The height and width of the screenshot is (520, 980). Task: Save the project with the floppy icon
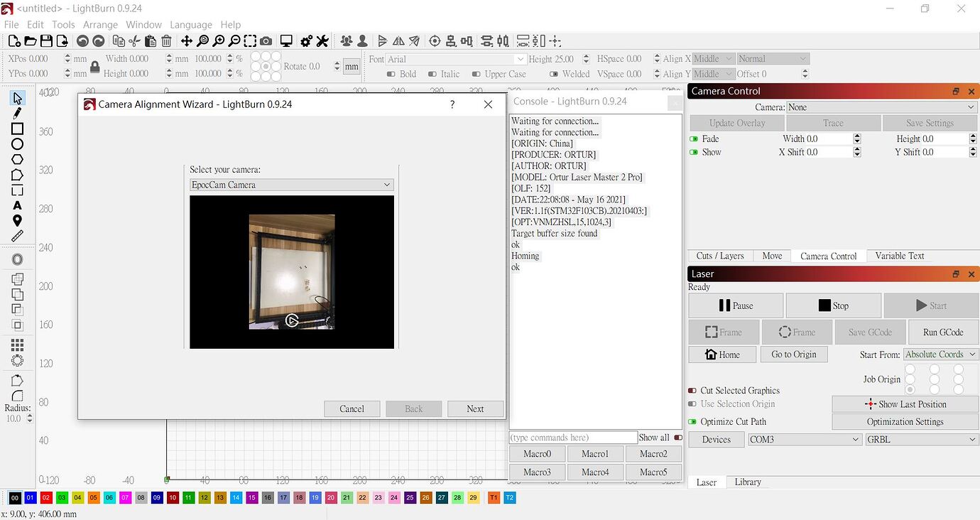[46, 41]
